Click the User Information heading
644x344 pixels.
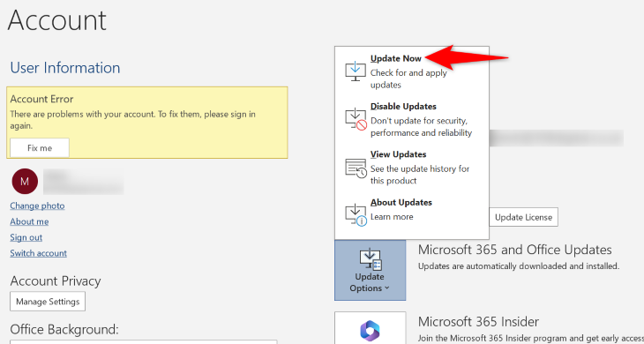pyautogui.click(x=65, y=68)
